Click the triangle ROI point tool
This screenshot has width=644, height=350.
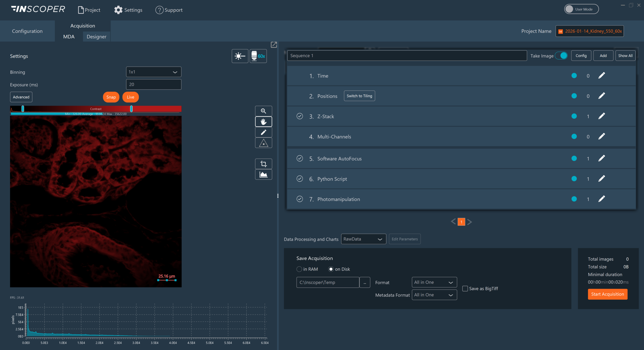point(263,143)
